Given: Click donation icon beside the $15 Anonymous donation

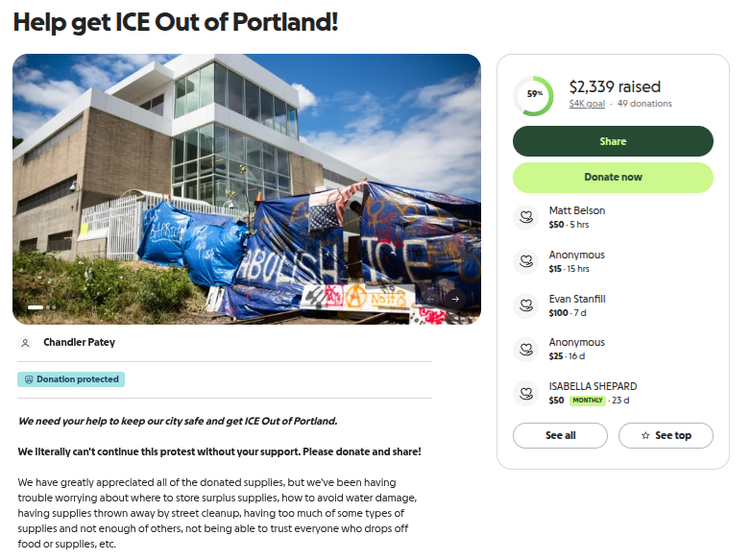Looking at the screenshot, I should 524,261.
